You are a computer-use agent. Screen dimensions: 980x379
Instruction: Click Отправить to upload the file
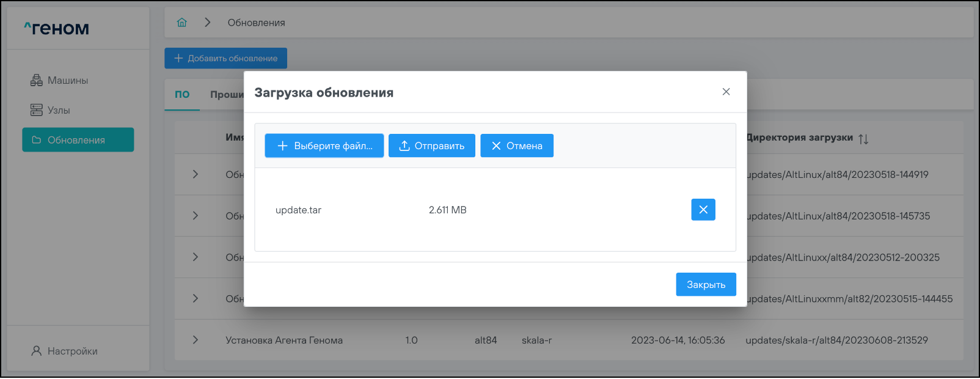click(x=431, y=145)
